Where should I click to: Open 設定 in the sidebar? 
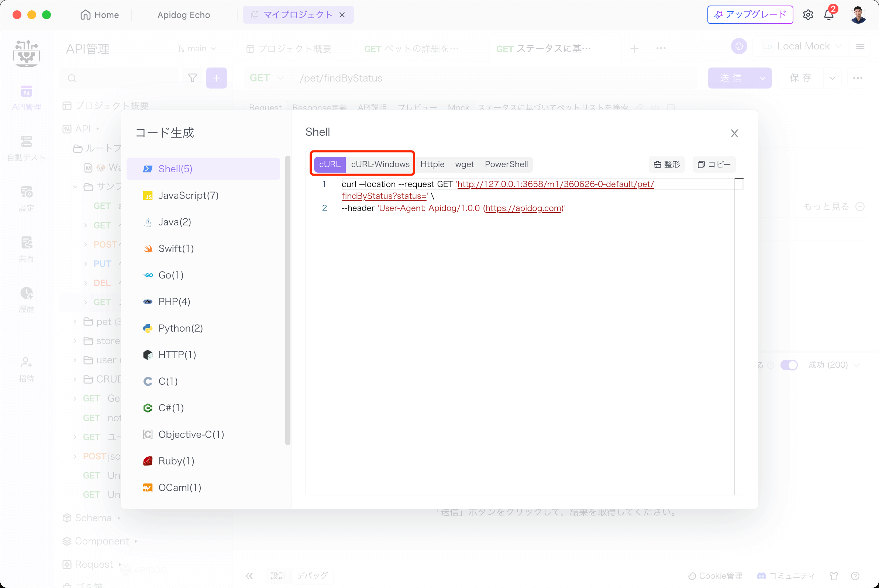(26, 199)
